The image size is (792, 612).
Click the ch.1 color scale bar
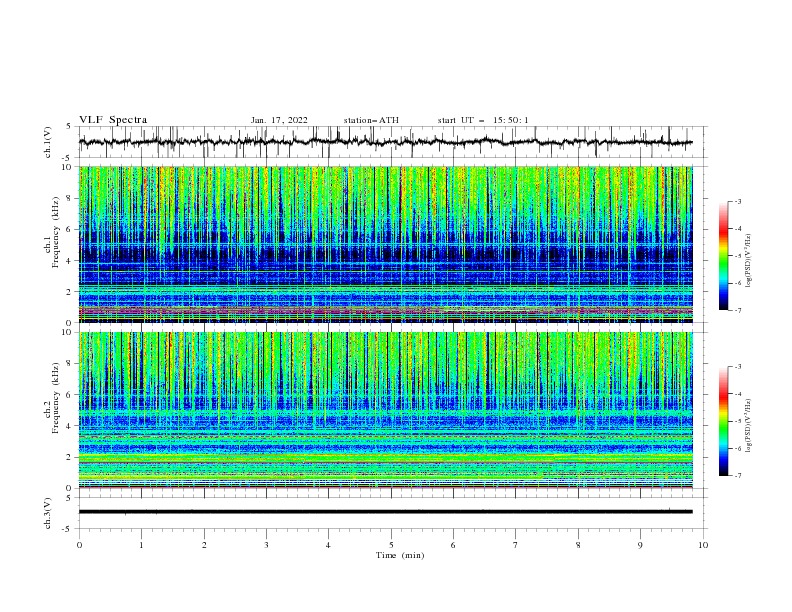click(723, 256)
